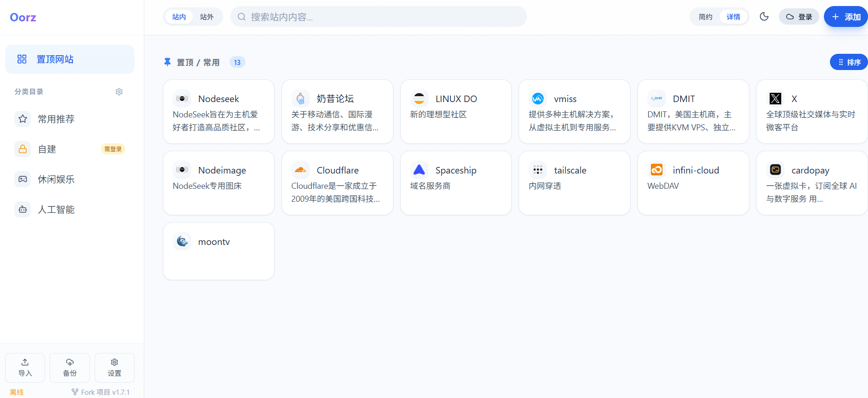The height and width of the screenshot is (398, 868).
Task: Toggle dark mode with moon icon
Action: click(x=764, y=17)
